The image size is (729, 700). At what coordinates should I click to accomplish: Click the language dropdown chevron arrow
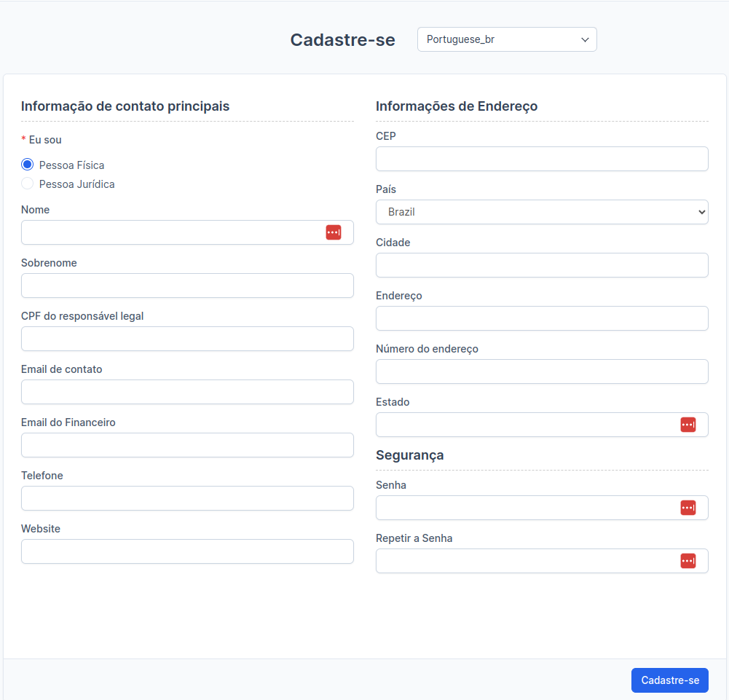(x=585, y=39)
